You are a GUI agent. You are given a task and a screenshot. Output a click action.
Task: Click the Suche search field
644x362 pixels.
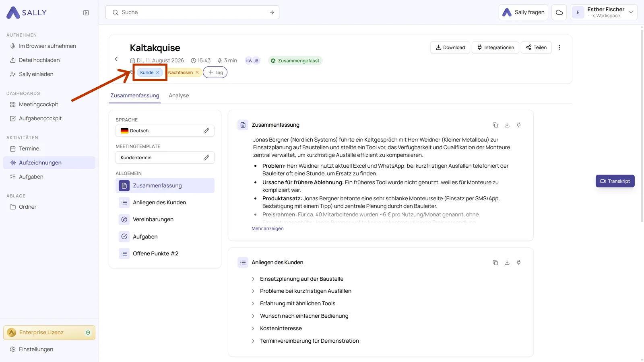click(x=192, y=12)
